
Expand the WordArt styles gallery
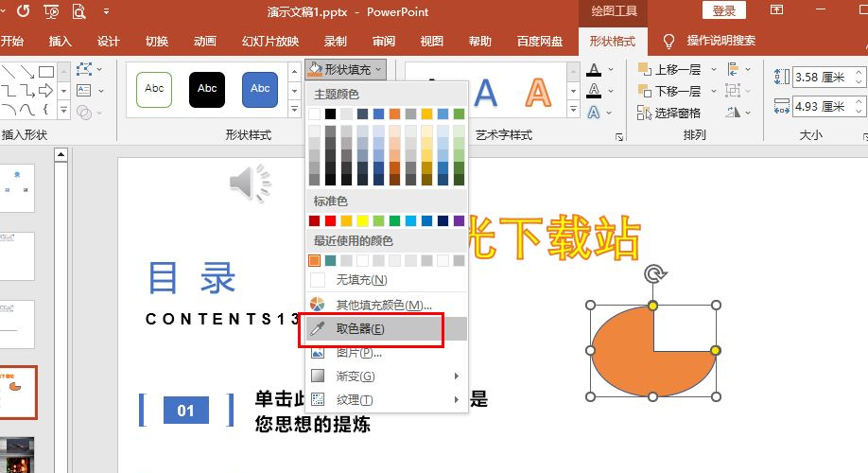574,110
